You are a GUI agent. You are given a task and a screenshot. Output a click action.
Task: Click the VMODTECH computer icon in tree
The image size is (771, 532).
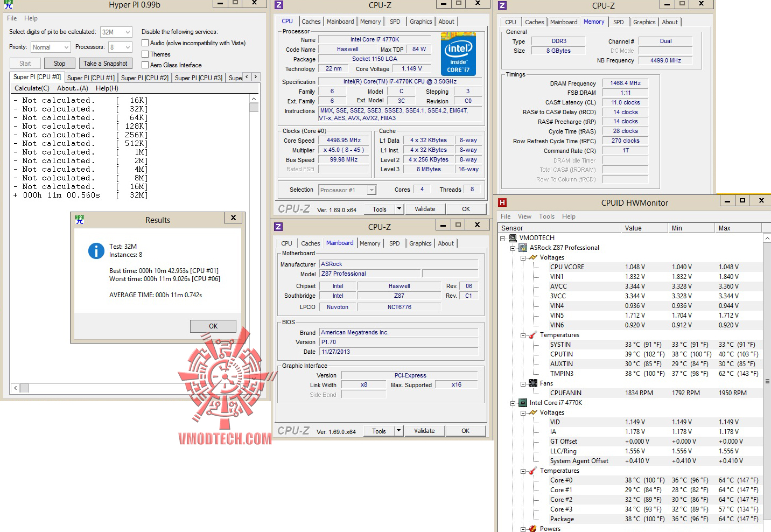tap(513, 238)
